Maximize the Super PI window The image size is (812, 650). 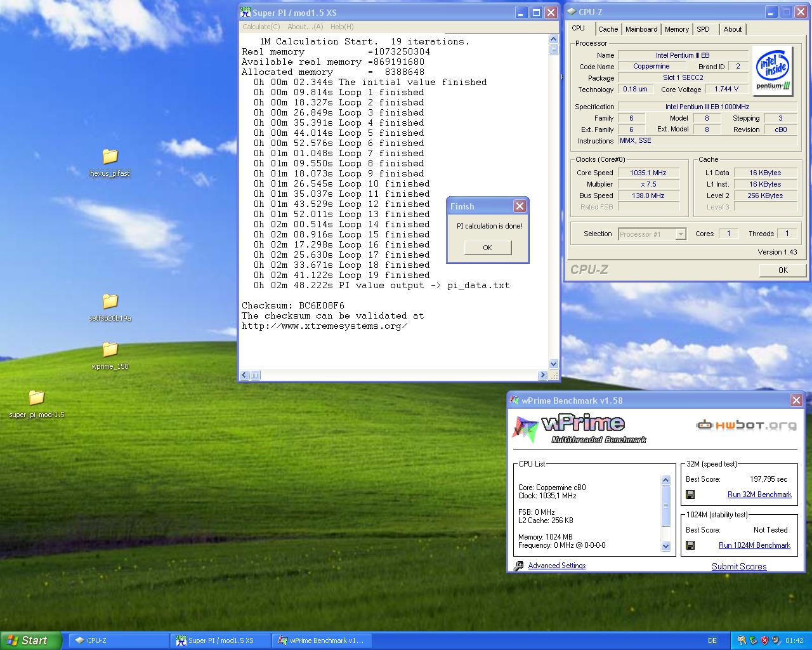tap(536, 12)
